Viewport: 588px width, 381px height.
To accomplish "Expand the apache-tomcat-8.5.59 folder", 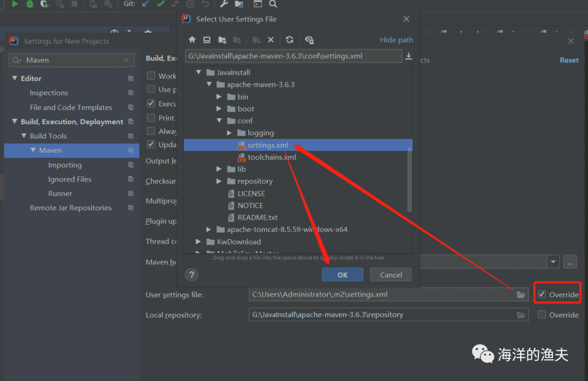I will (x=209, y=229).
